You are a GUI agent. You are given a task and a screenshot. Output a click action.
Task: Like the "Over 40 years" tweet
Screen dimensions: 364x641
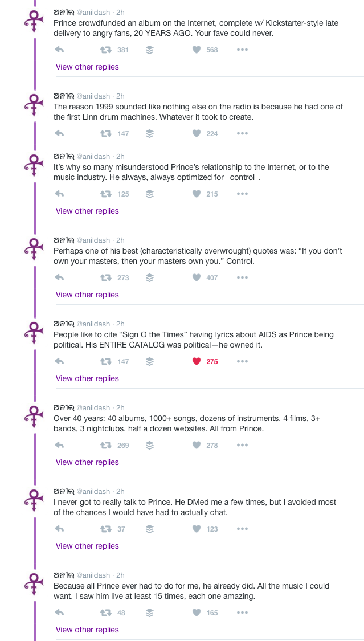(x=197, y=446)
